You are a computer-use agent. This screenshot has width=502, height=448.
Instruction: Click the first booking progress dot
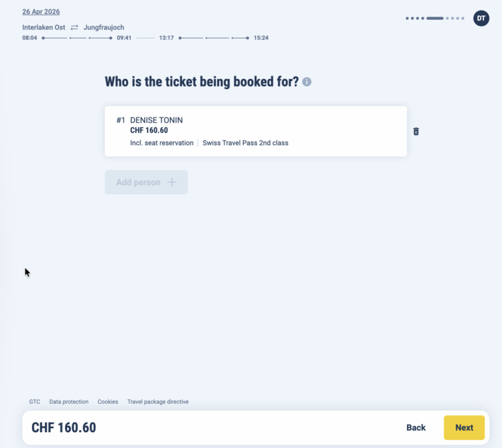click(408, 19)
